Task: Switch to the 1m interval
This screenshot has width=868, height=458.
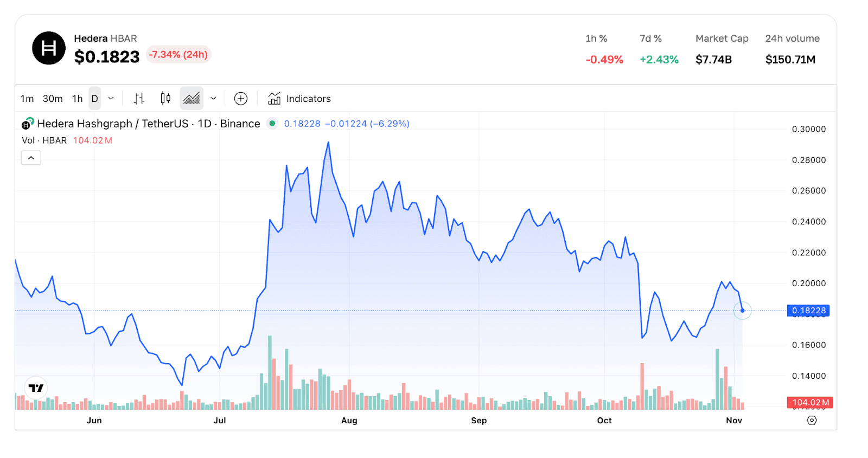Action: click(27, 99)
